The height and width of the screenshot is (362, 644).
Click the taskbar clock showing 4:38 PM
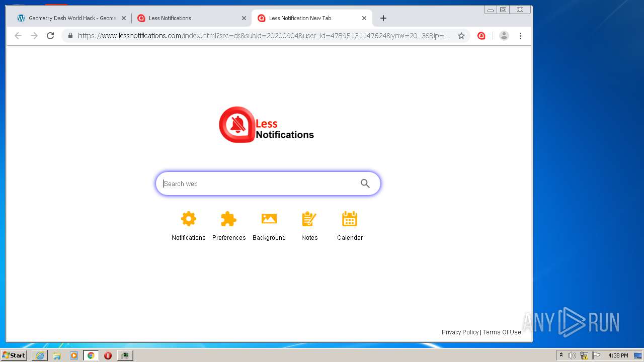(x=618, y=355)
